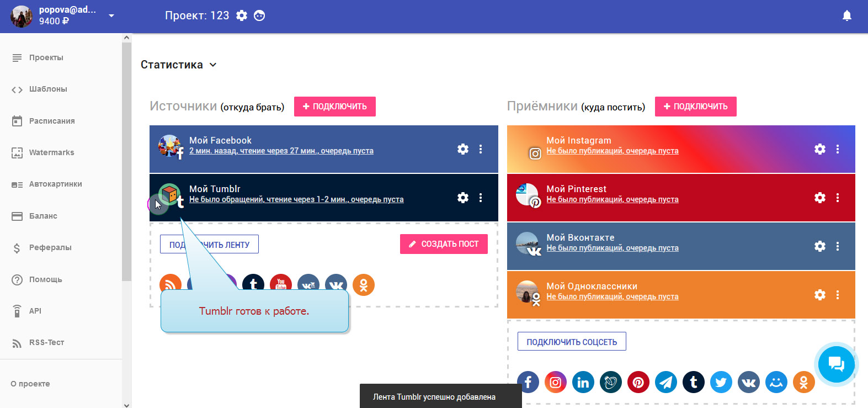Open gear settings for Мой Instagram
868x408 pixels.
pyautogui.click(x=820, y=149)
